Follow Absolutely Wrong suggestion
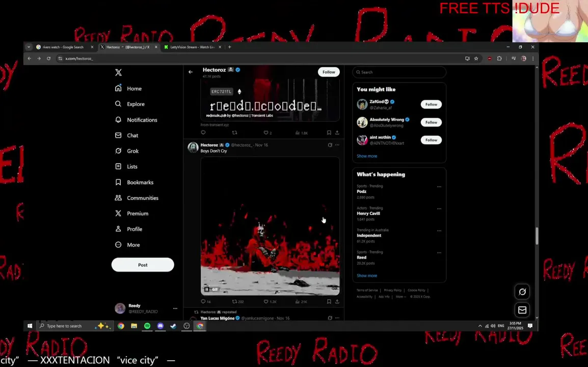This screenshot has height=367, width=588. 431,122
